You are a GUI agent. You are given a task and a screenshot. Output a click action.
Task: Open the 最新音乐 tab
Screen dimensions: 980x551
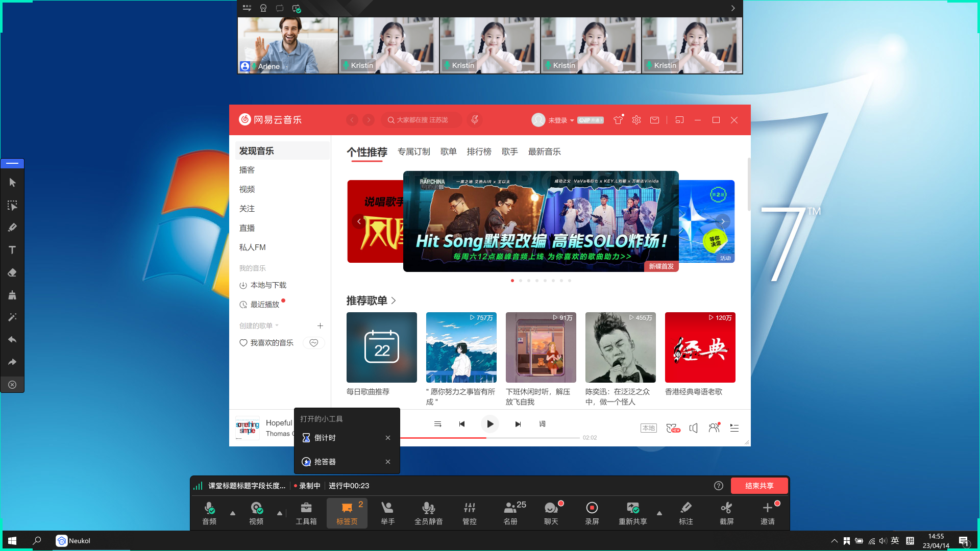(x=545, y=152)
